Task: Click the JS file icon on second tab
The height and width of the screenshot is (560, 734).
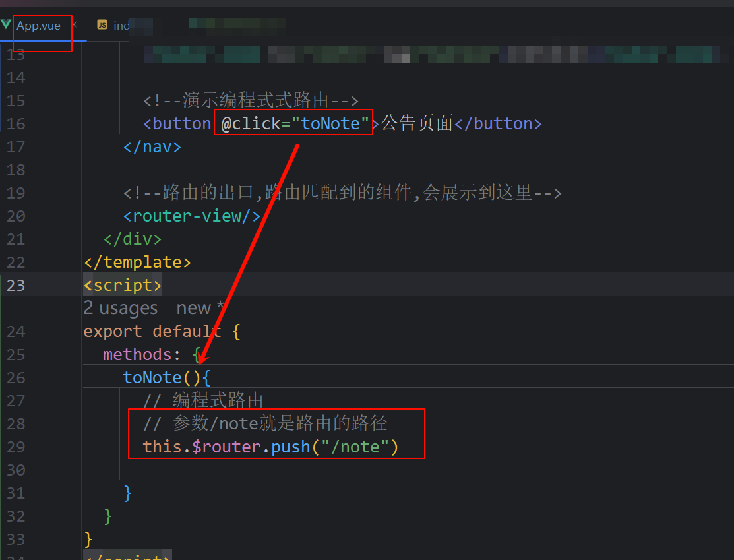Action: (102, 25)
